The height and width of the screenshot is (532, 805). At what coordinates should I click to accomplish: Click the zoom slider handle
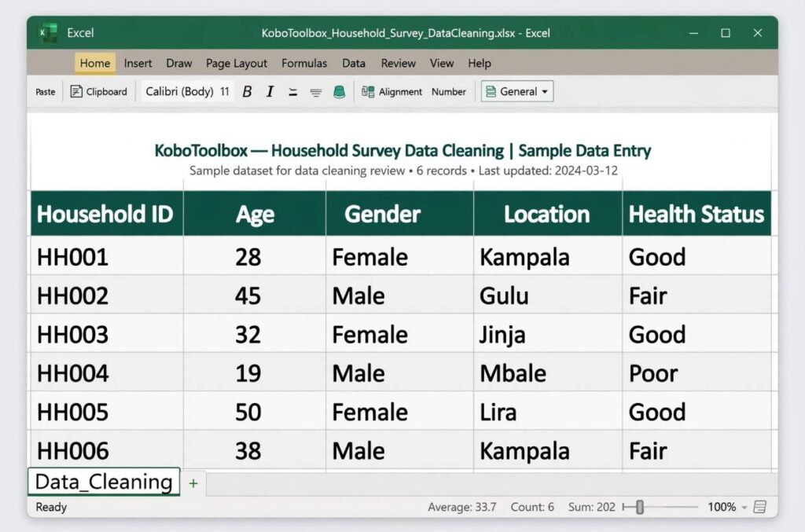(640, 507)
